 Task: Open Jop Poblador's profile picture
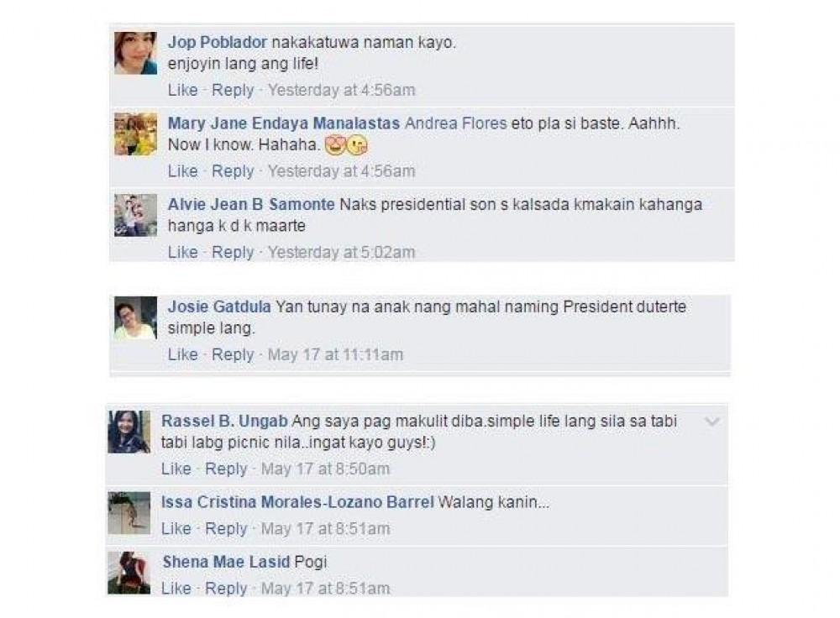coord(135,53)
